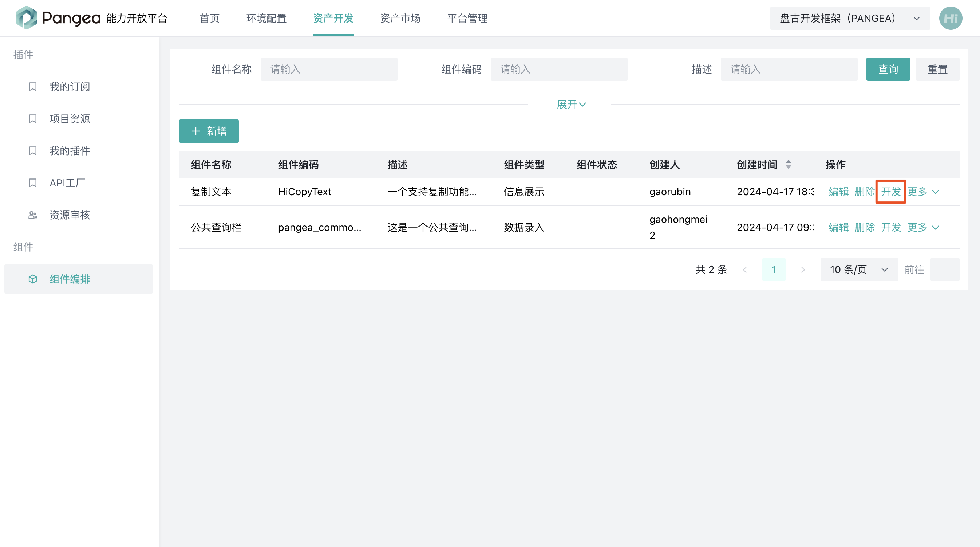Image resolution: width=980 pixels, height=547 pixels.
Task: Switch to 环境配置 tab
Action: pyautogui.click(x=266, y=18)
